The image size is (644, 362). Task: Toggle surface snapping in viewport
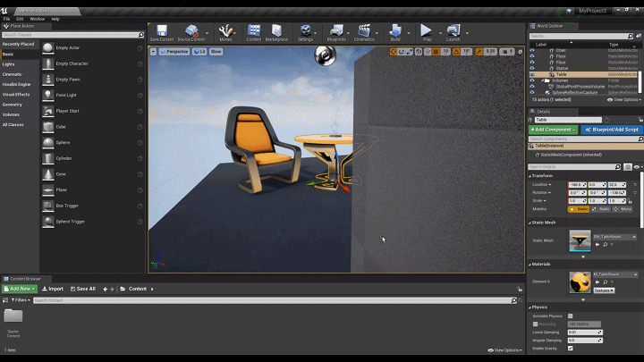[x=428, y=52]
